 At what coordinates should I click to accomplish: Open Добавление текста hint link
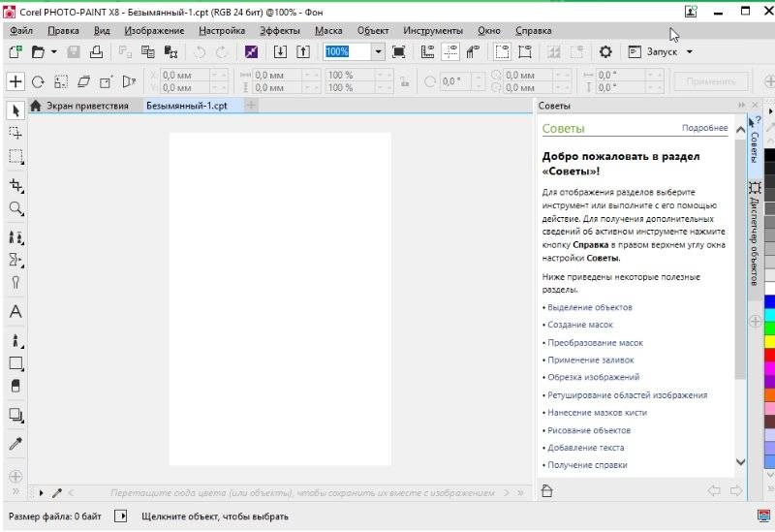(x=586, y=448)
